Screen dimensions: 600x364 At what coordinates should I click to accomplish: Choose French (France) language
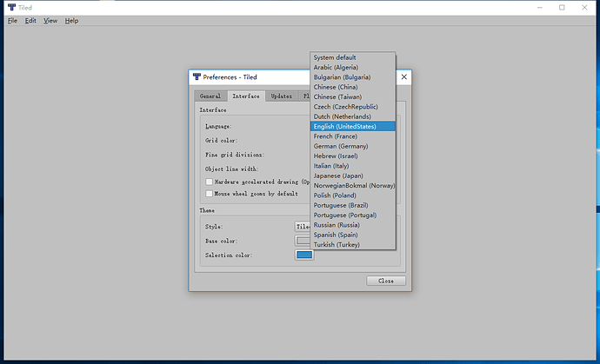352,136
